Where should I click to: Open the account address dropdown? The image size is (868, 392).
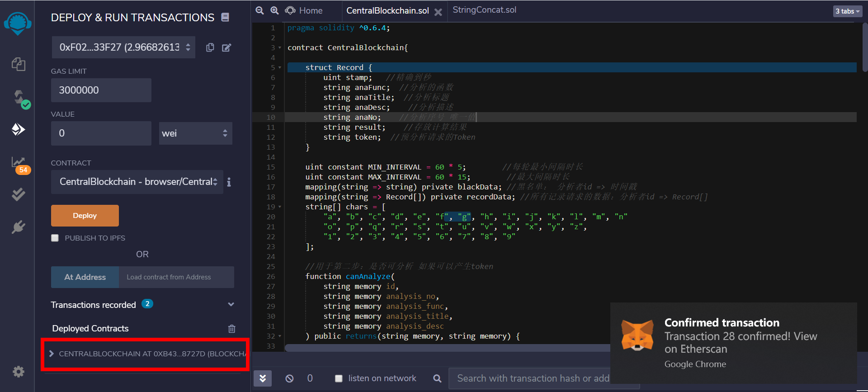[x=123, y=47]
